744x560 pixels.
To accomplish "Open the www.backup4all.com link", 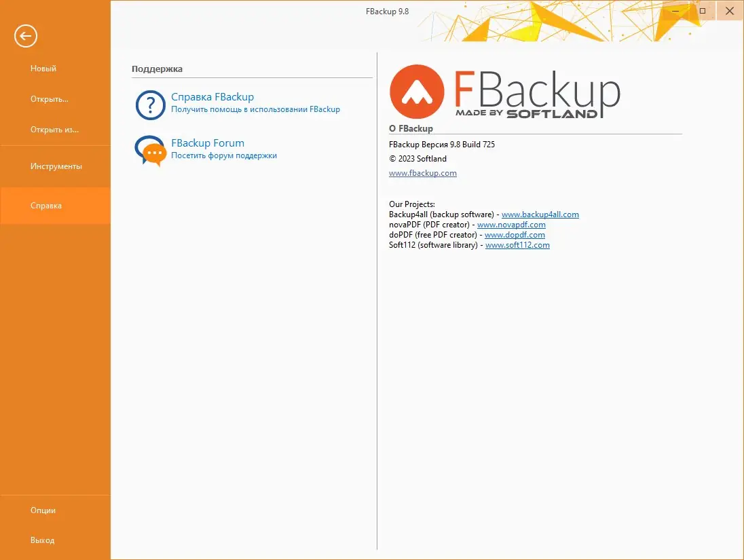I will pyautogui.click(x=540, y=214).
